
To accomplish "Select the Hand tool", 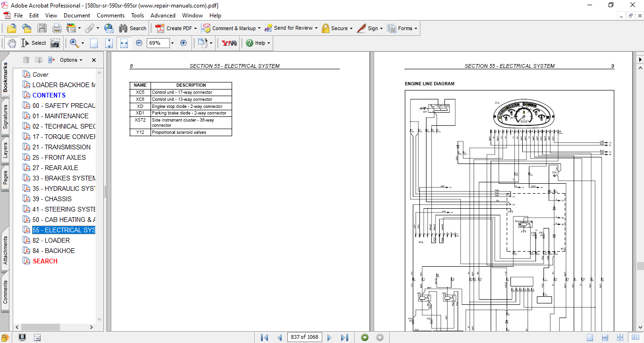I will [x=11, y=43].
